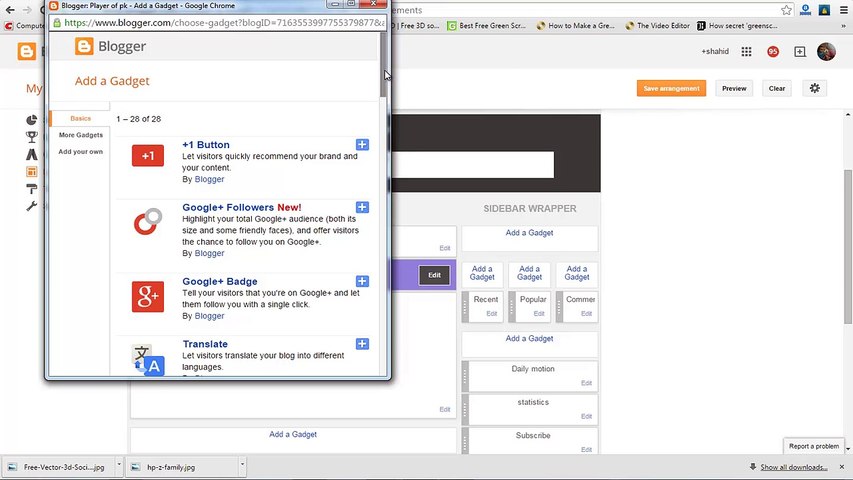Open the Google+ Followers gadget title
Screen dimensions: 853x480
[228, 207]
